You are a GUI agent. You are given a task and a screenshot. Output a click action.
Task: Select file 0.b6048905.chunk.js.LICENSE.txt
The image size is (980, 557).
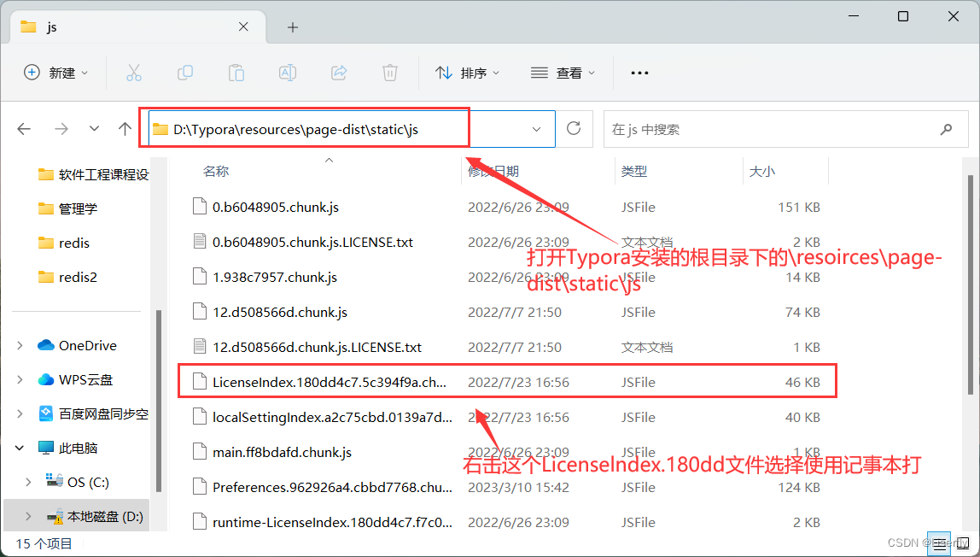312,242
